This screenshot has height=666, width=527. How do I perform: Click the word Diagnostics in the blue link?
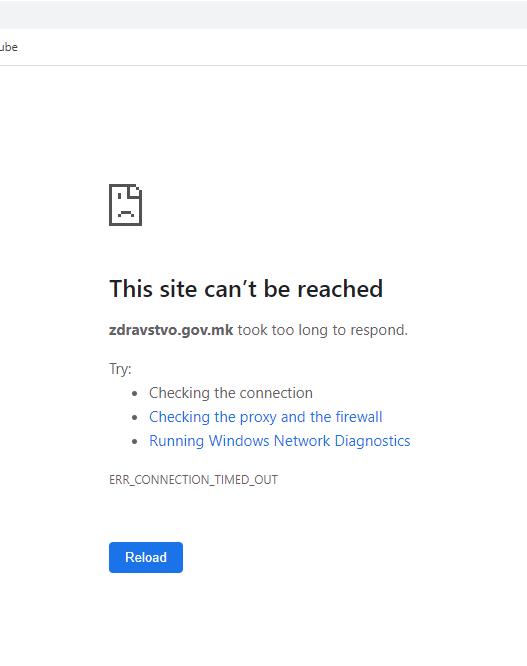(x=372, y=441)
